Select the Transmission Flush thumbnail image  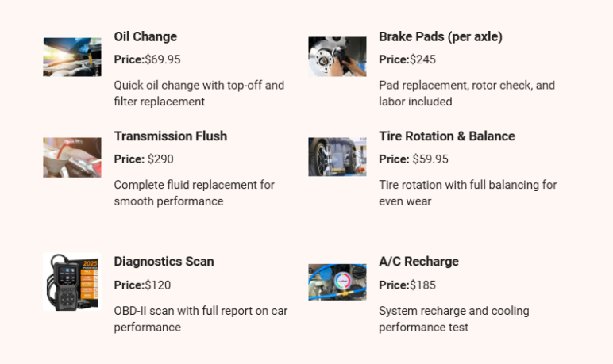tap(71, 157)
